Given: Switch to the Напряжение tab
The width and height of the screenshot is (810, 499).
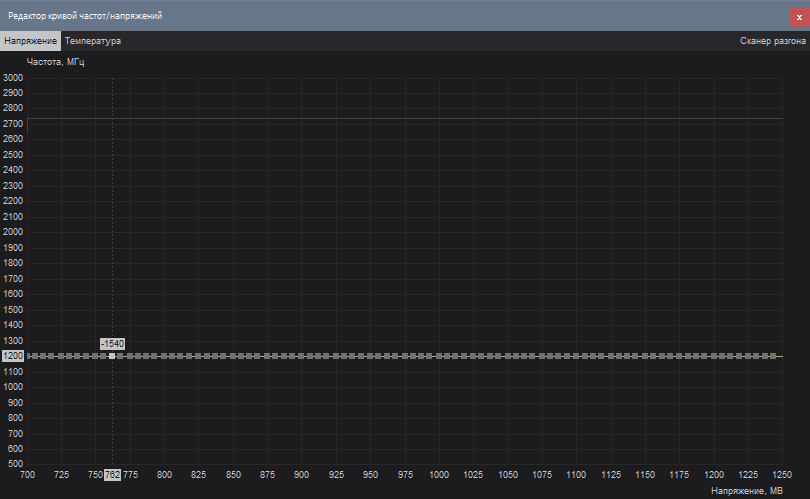Looking at the screenshot, I should tap(30, 41).
